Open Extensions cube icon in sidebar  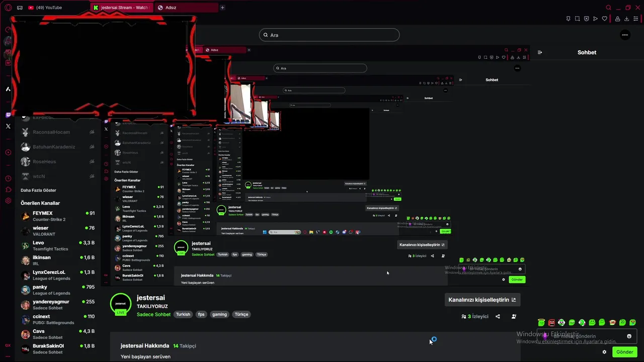(x=8, y=190)
